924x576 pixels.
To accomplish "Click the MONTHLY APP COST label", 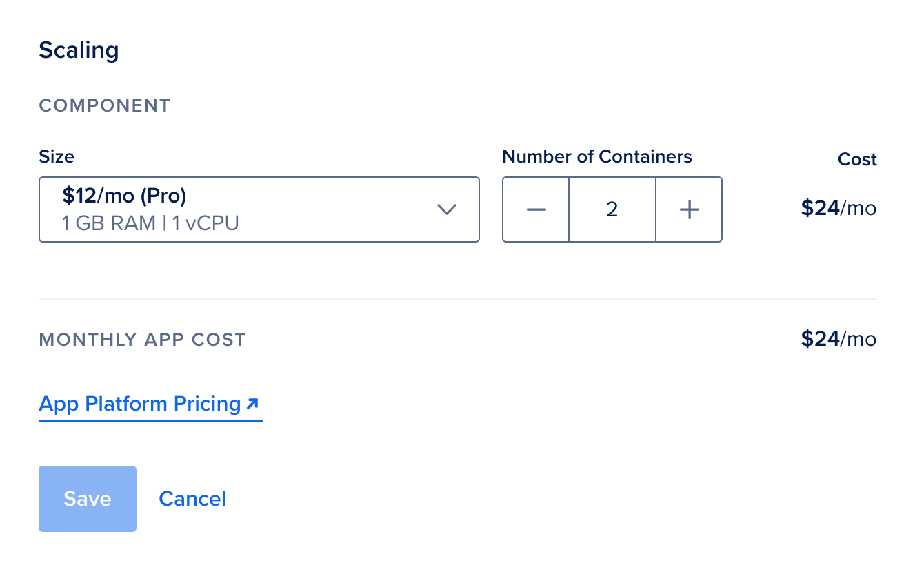I will tap(142, 340).
